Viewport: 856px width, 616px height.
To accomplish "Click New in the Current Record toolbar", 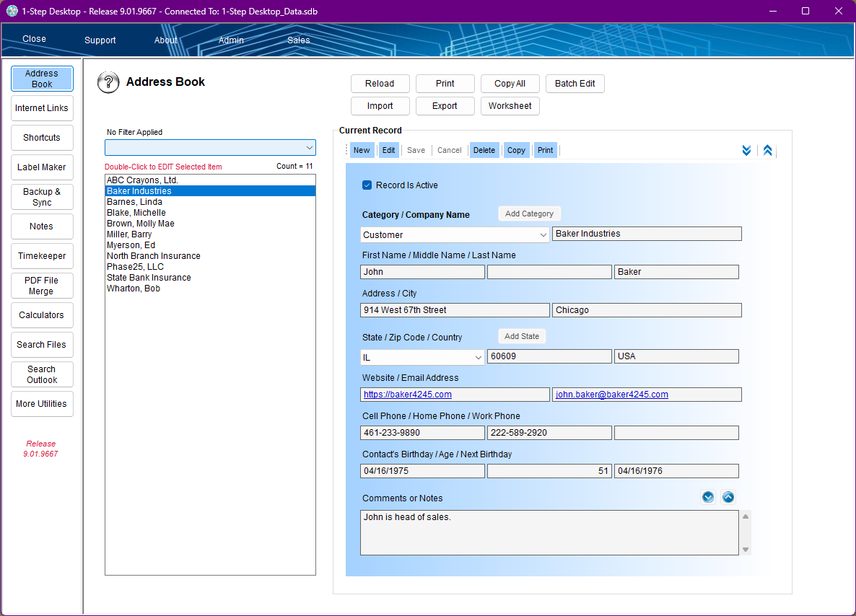I will pos(362,150).
